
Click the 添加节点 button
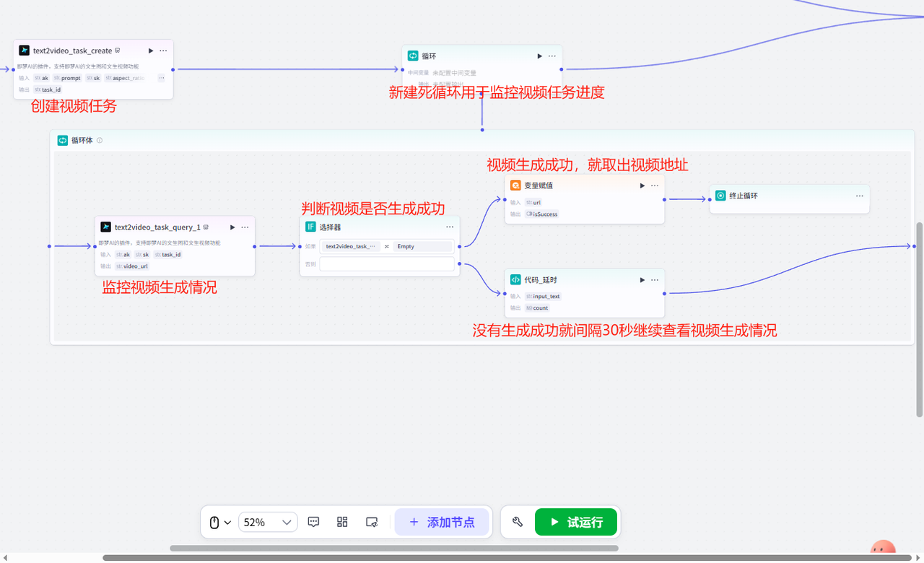coord(442,522)
